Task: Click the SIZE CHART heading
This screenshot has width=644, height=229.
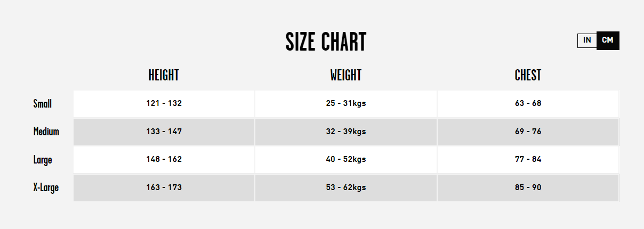Action: click(326, 42)
